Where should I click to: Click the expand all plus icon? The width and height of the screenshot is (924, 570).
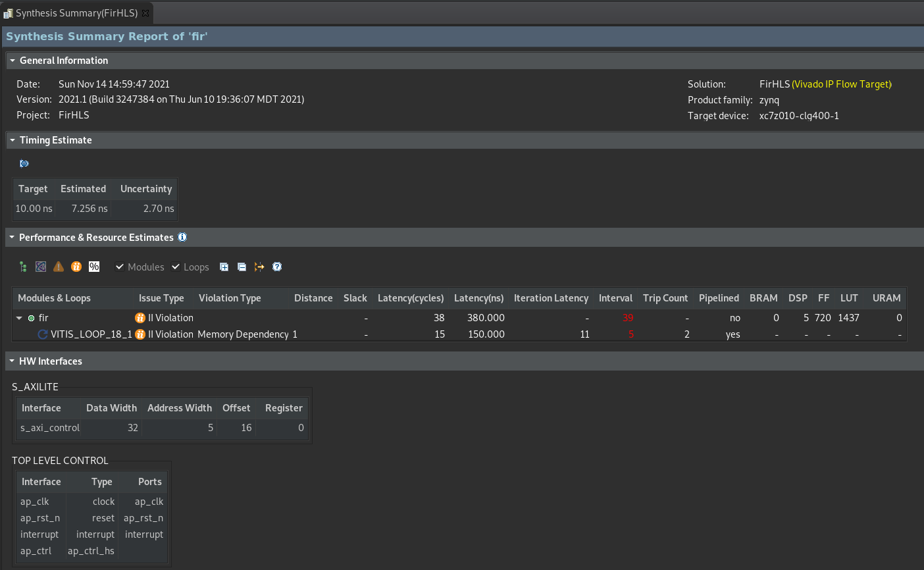224,267
